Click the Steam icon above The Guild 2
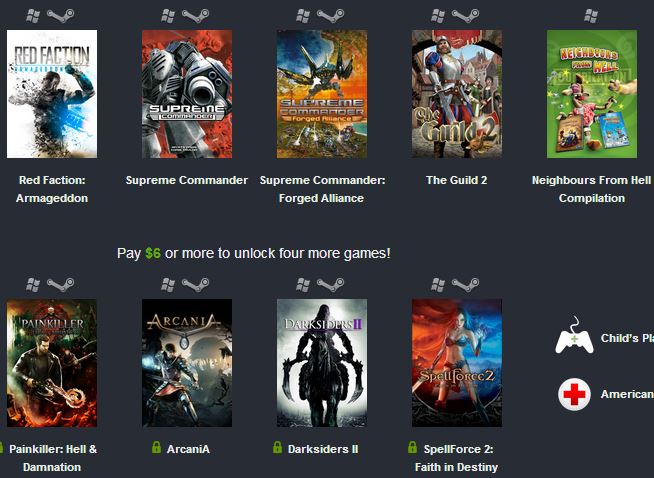This screenshot has height=478, width=654. pos(465,16)
